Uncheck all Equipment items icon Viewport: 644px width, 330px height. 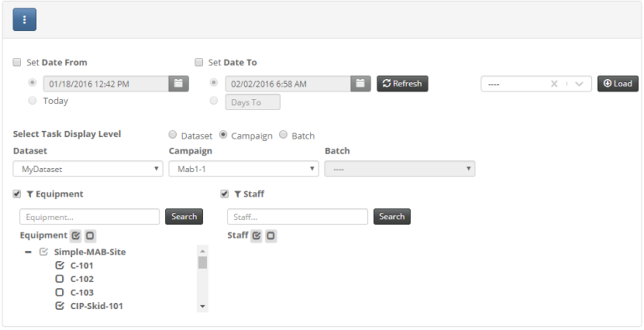tap(90, 236)
